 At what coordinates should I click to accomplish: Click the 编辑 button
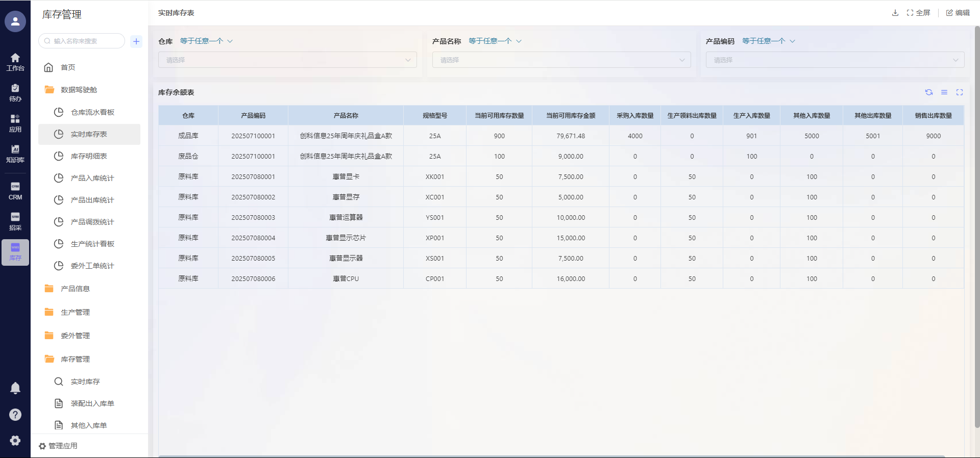[x=958, y=13]
